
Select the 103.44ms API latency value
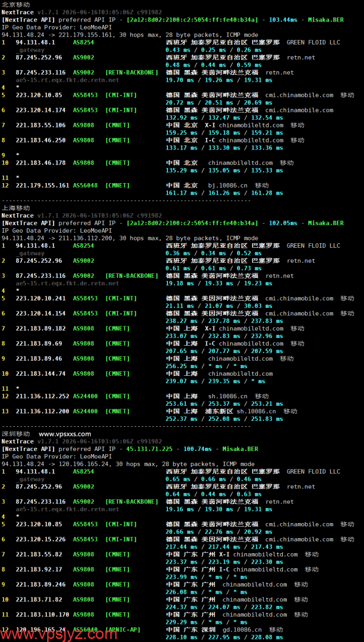coord(283,20)
